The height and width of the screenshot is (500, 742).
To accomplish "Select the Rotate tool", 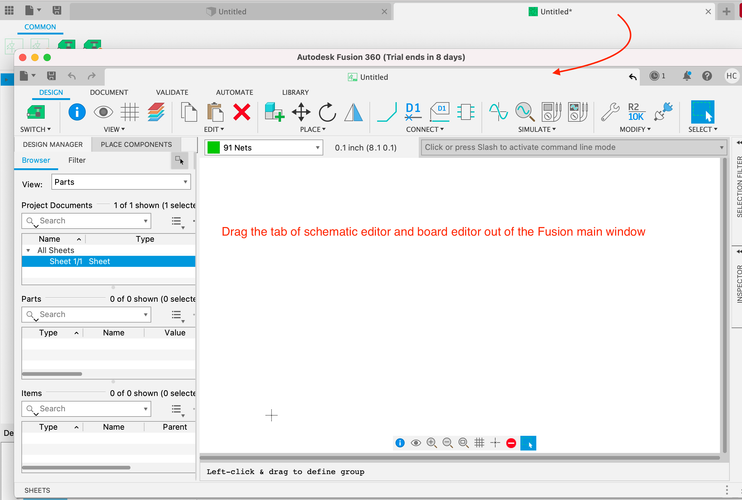I will (327, 112).
